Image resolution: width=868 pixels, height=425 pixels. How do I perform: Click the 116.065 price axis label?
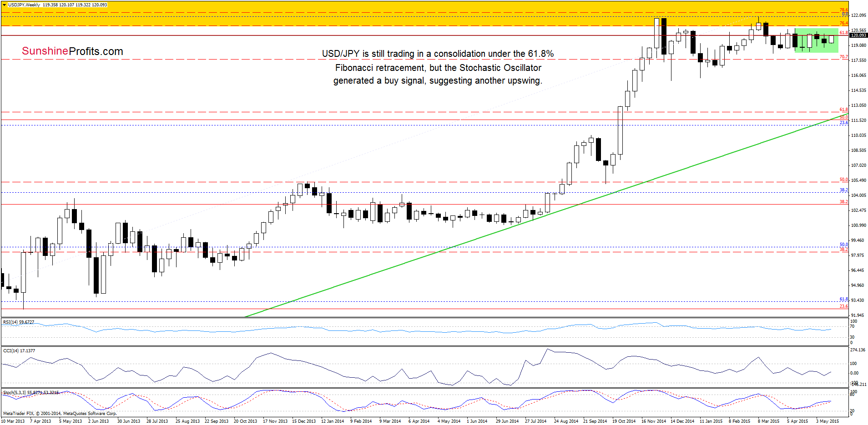(858, 75)
